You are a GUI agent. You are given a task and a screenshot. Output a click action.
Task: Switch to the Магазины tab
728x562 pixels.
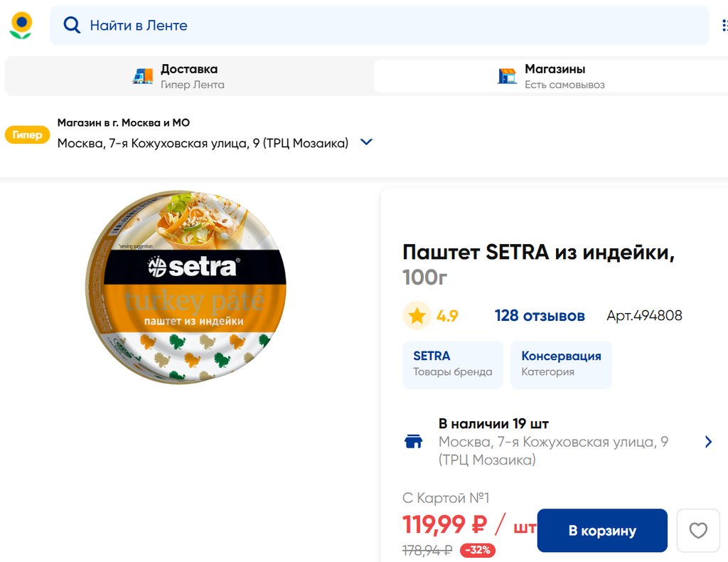pos(555,76)
